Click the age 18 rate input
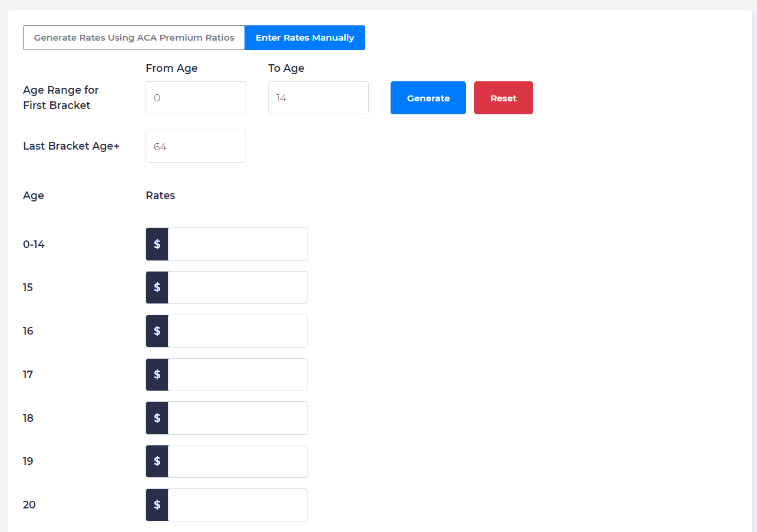The height and width of the screenshot is (532, 757). point(237,418)
